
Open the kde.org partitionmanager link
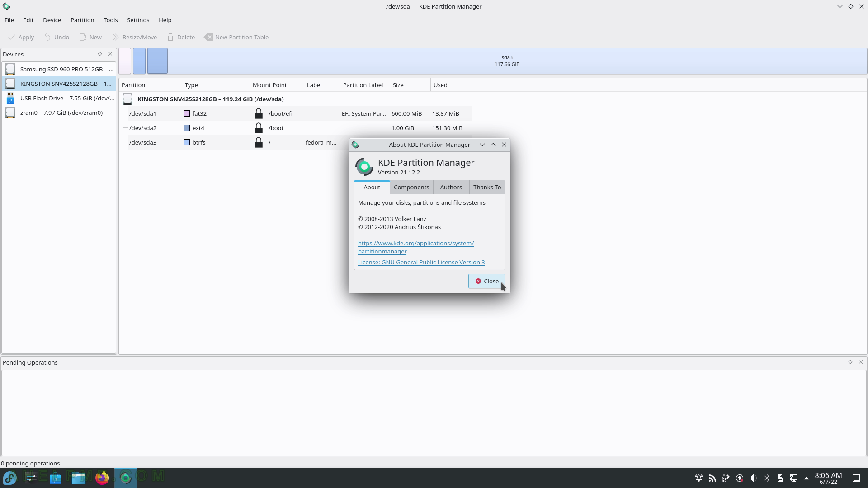415,247
